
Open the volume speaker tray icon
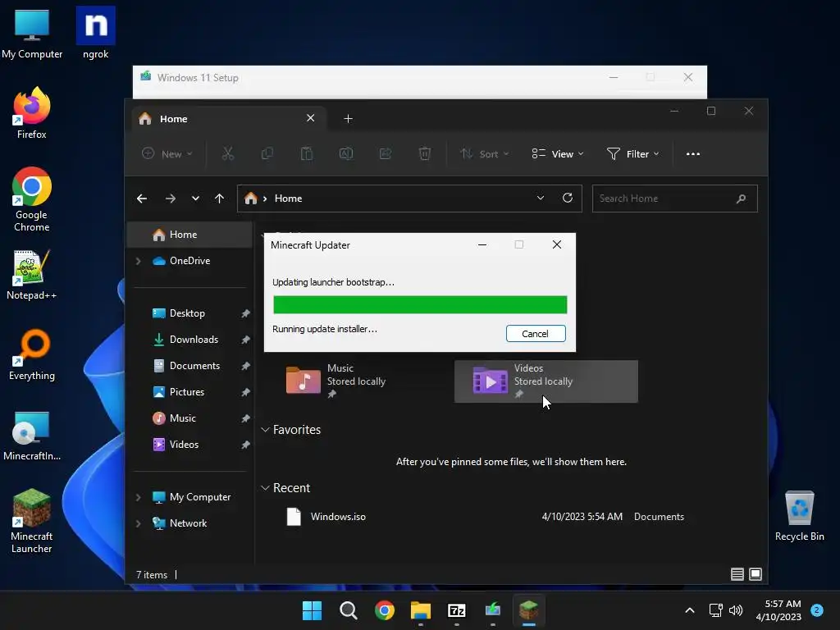[x=736, y=610]
